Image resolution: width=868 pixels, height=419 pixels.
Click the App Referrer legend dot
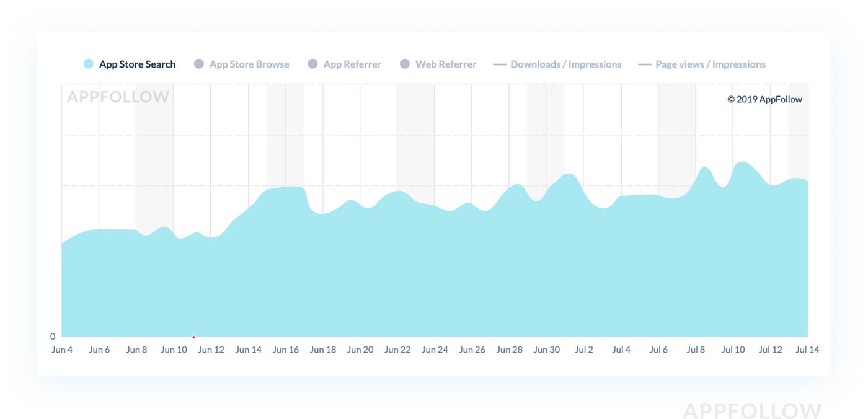(x=313, y=64)
